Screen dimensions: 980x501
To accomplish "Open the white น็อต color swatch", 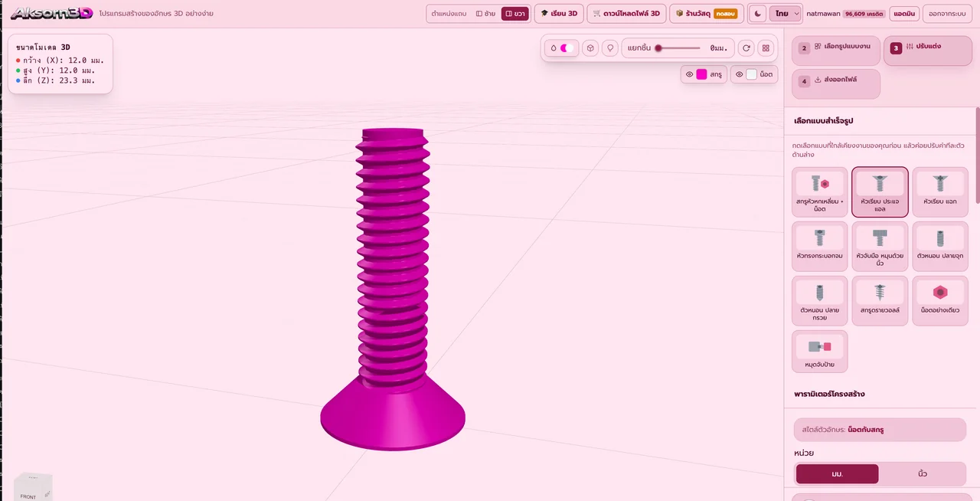I will pos(751,74).
